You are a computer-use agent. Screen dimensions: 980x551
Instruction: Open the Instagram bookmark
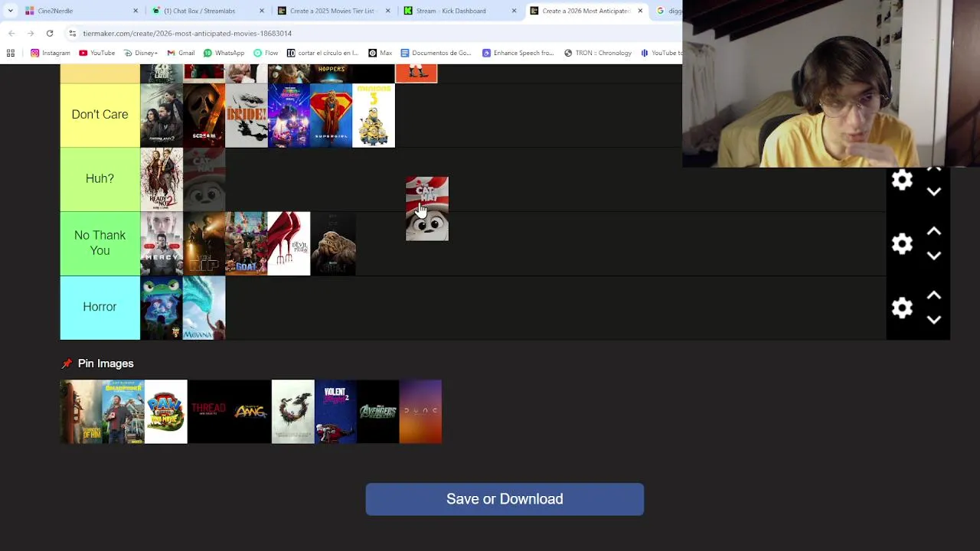coord(51,53)
